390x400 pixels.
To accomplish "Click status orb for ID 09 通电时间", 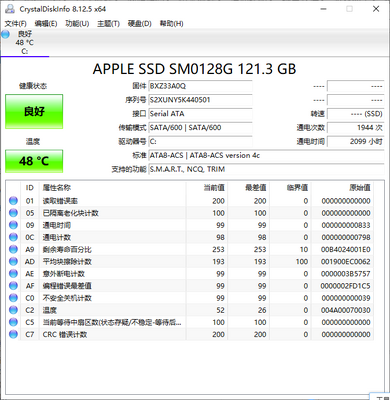I will click(x=13, y=225).
